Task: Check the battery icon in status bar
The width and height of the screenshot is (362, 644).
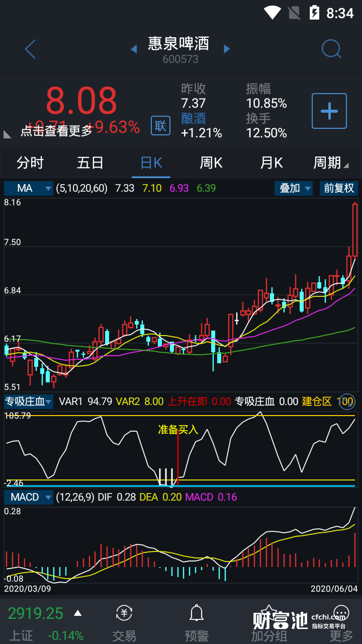Action: 314,13
